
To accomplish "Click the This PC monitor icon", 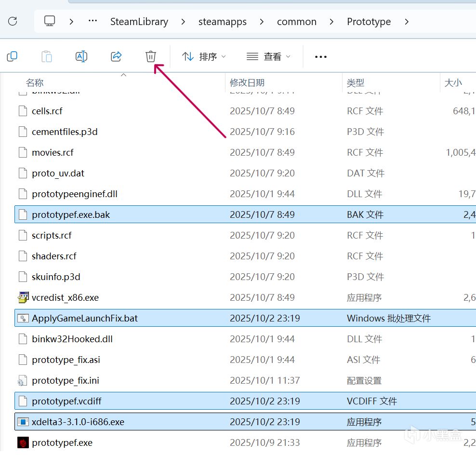I will tap(50, 21).
